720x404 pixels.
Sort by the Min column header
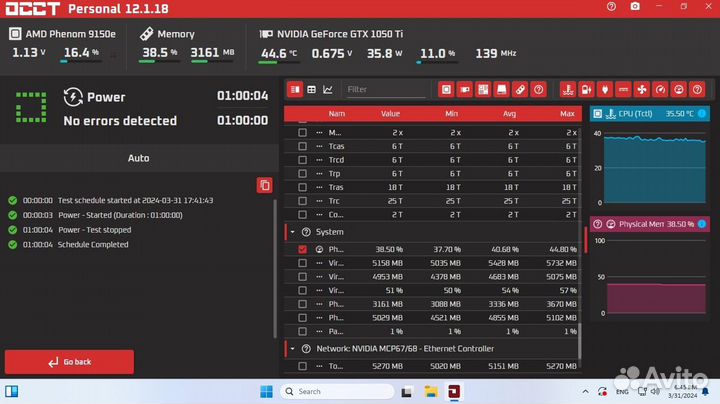pos(451,113)
